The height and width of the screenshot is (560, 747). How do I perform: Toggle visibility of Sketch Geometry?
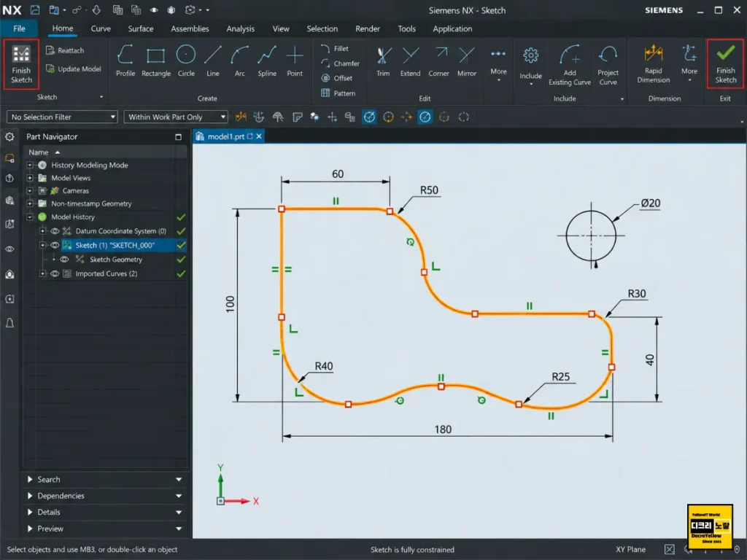tap(64, 260)
